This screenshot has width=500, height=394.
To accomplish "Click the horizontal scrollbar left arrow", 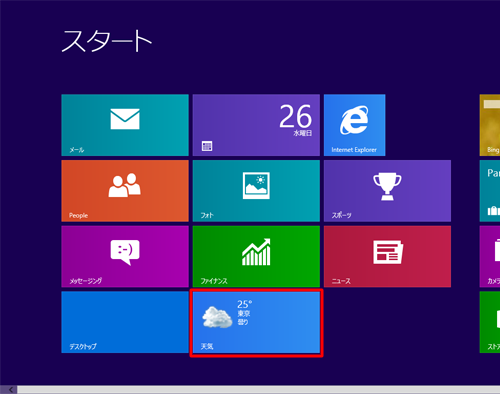I will tap(11, 390).
